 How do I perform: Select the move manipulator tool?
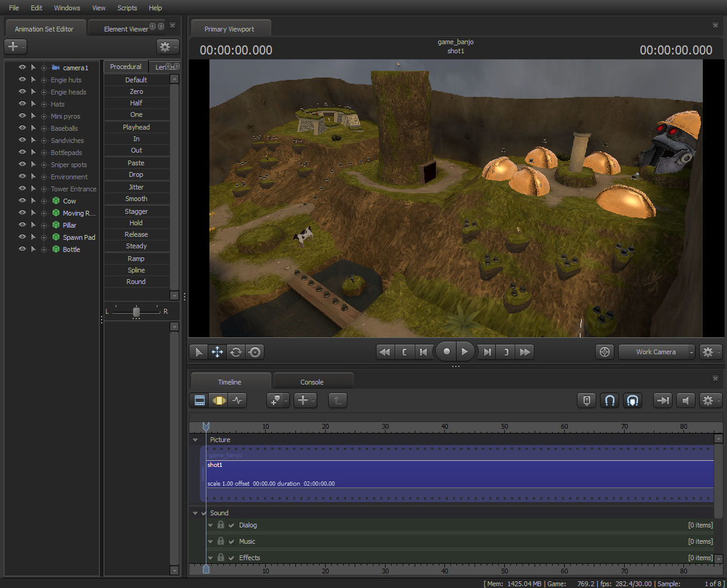[x=217, y=352]
